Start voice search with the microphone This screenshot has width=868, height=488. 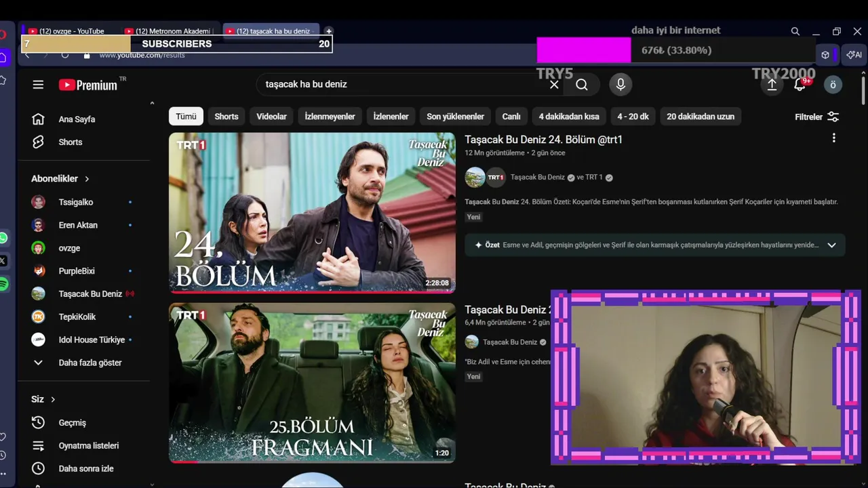point(620,84)
